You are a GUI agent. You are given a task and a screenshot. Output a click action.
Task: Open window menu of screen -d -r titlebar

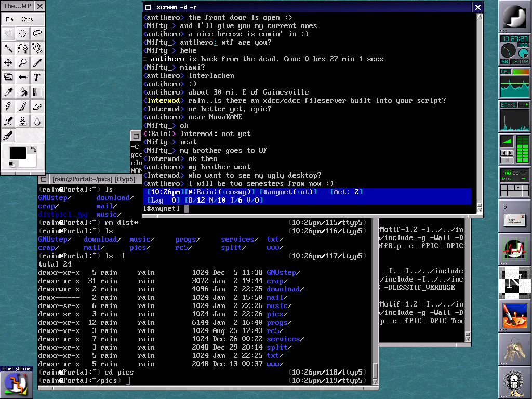coord(148,7)
